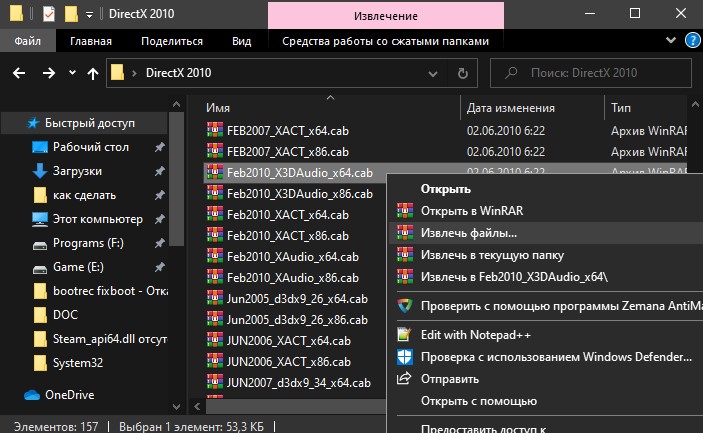The width and height of the screenshot is (703, 433).
Task: Open the Файл menu
Action: (27, 41)
